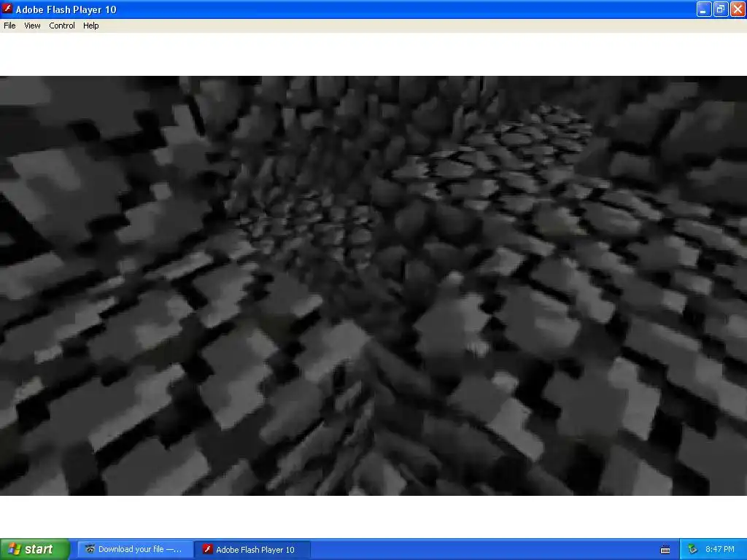747x560 pixels.
Task: Click the Adobe Flash Player 10 title text
Action: tap(66, 9)
